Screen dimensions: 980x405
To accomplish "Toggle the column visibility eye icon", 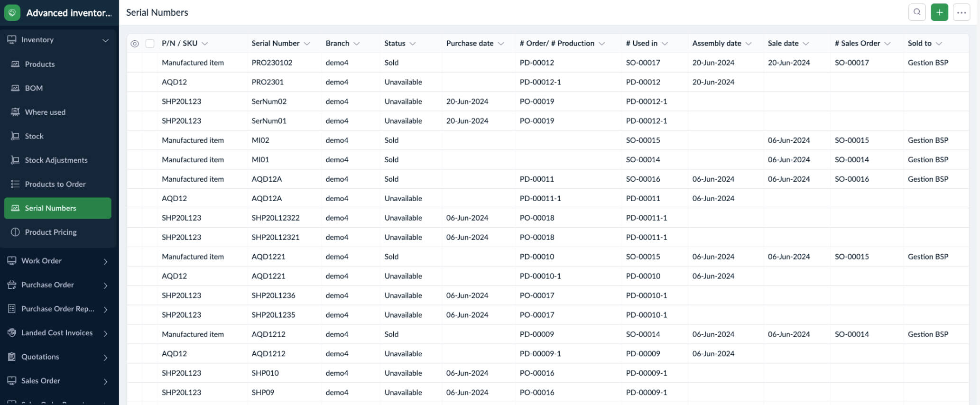I will [x=135, y=44].
